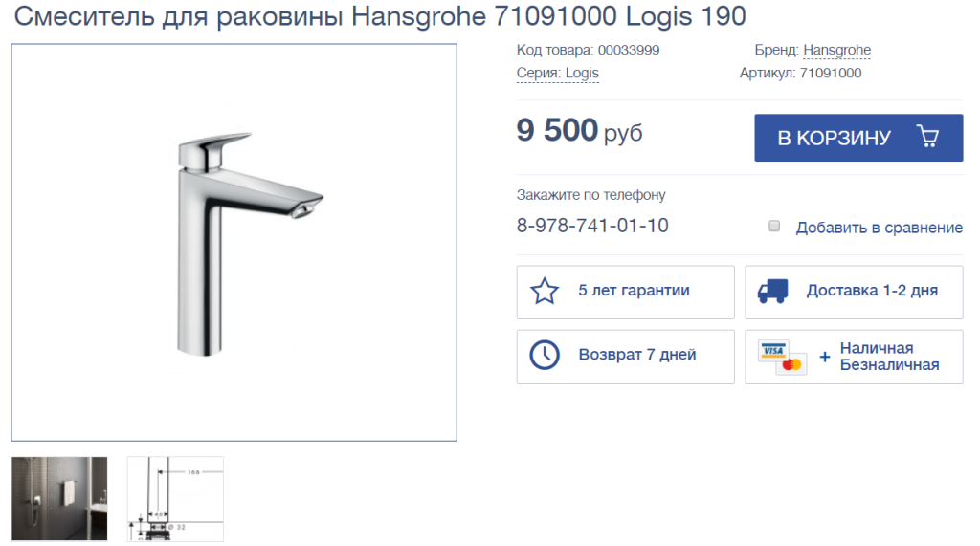Click the "Добавить в сравнение" label
The width and height of the screenshot is (980, 546).
point(879,228)
